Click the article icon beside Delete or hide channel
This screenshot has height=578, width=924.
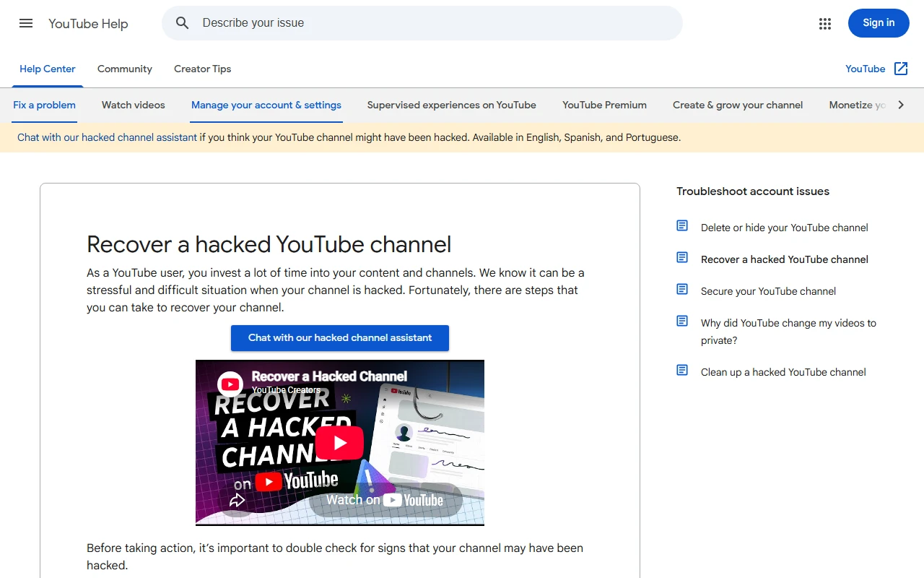click(682, 226)
